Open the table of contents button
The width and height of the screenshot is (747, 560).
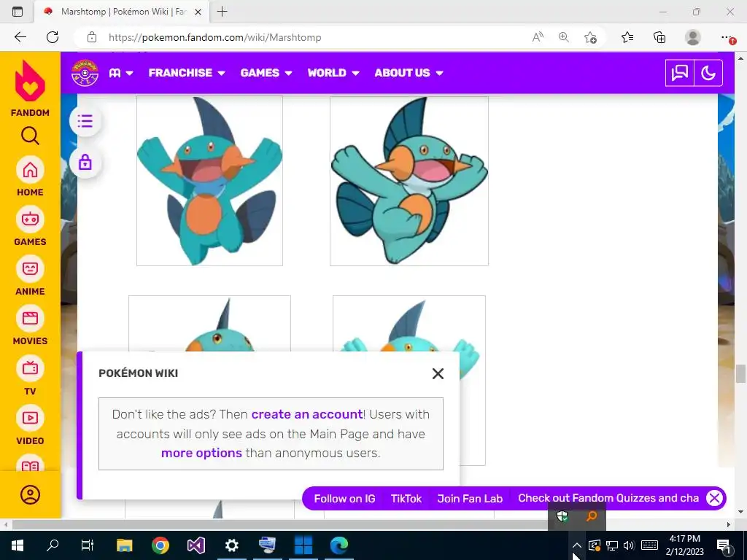(x=85, y=121)
